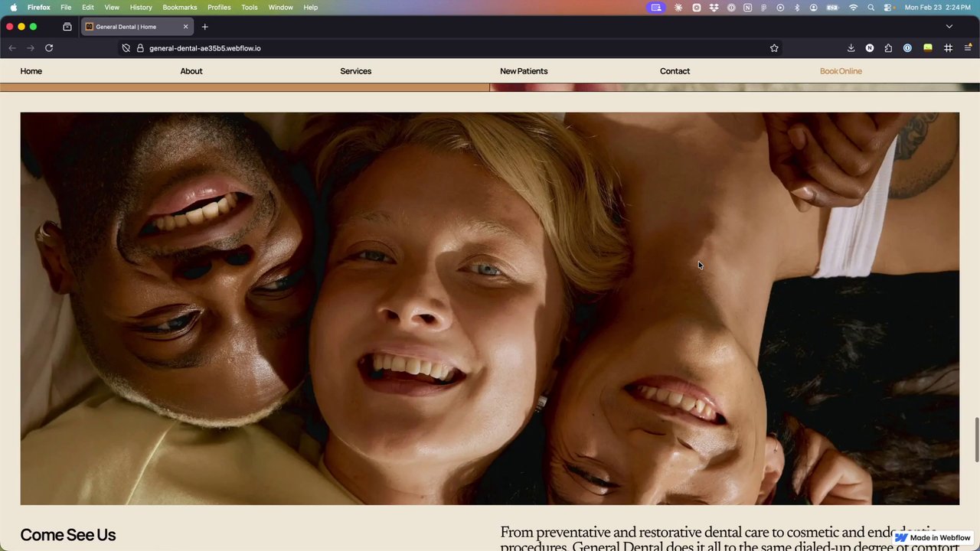Screen dimensions: 980x551
Task: Open the Wi-Fi status menu
Action: point(854,7)
